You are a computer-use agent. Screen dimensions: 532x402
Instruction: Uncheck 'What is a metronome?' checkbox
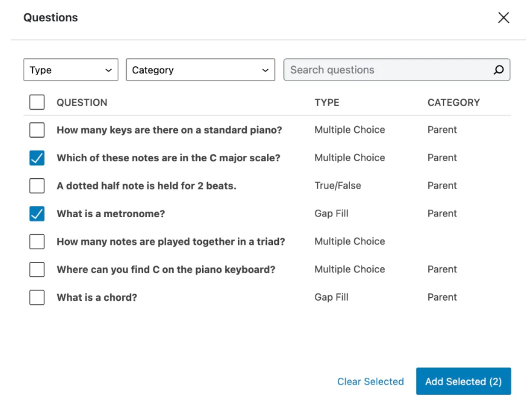click(x=37, y=213)
